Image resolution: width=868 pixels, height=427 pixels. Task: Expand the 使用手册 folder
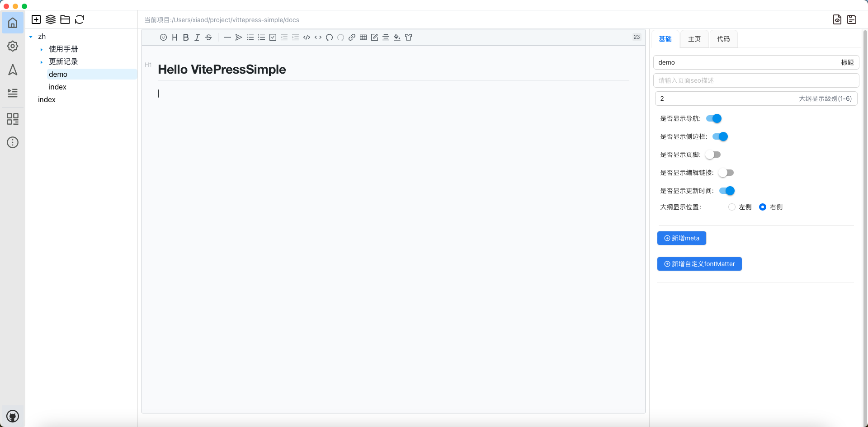click(41, 49)
